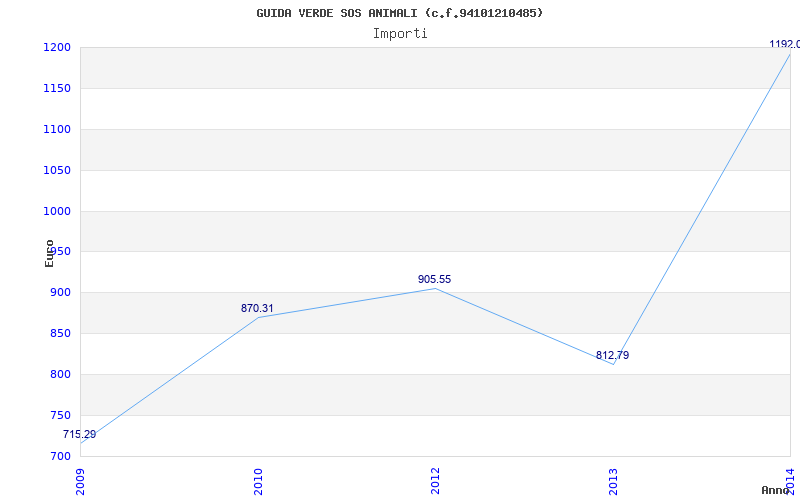
Task: Select the 850 y-axis tick label
Action: click(x=60, y=334)
